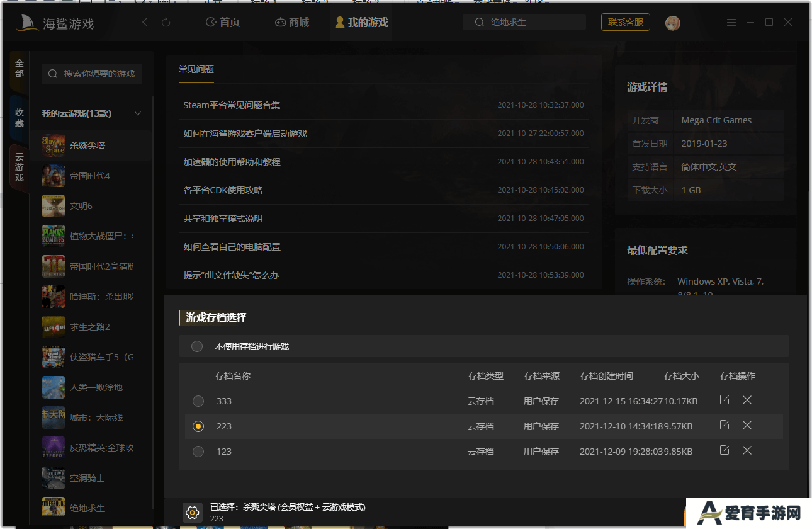Open 如何查看自己的电脑配置 article
This screenshot has width=812, height=529.
(232, 247)
